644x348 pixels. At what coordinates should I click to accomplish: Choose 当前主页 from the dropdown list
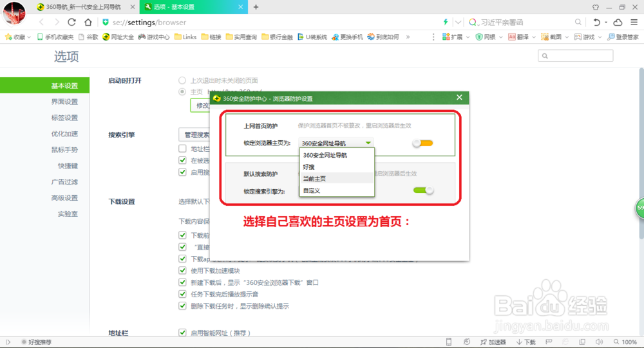tap(337, 179)
